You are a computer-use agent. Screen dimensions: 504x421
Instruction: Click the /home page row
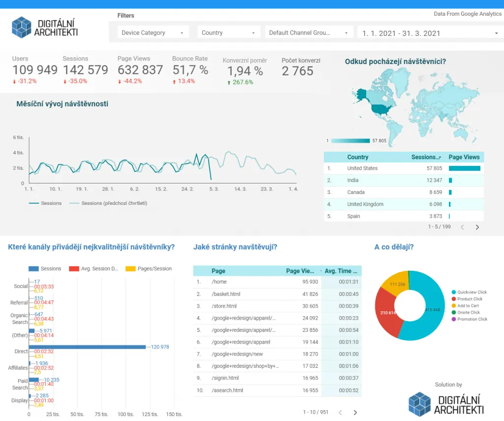[x=277, y=282]
